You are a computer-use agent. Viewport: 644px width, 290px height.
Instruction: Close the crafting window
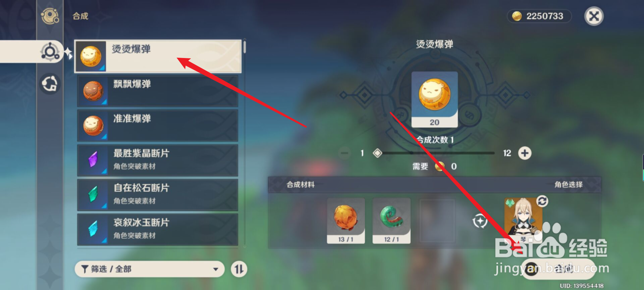point(594,16)
